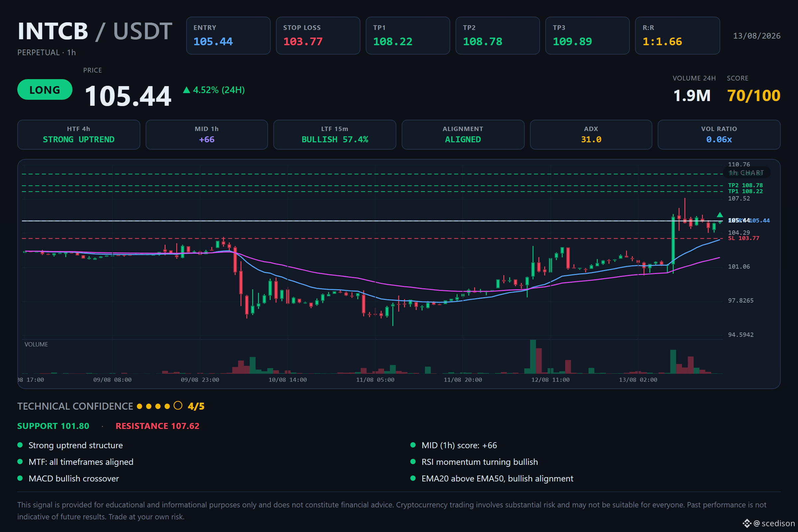Click the 11/08 05:00 time axis label
This screenshot has height=532, width=798.
pos(375,380)
